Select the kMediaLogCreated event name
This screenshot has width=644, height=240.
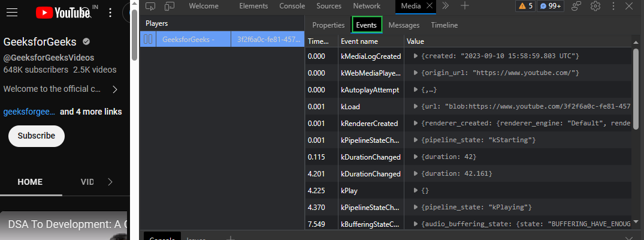371,56
